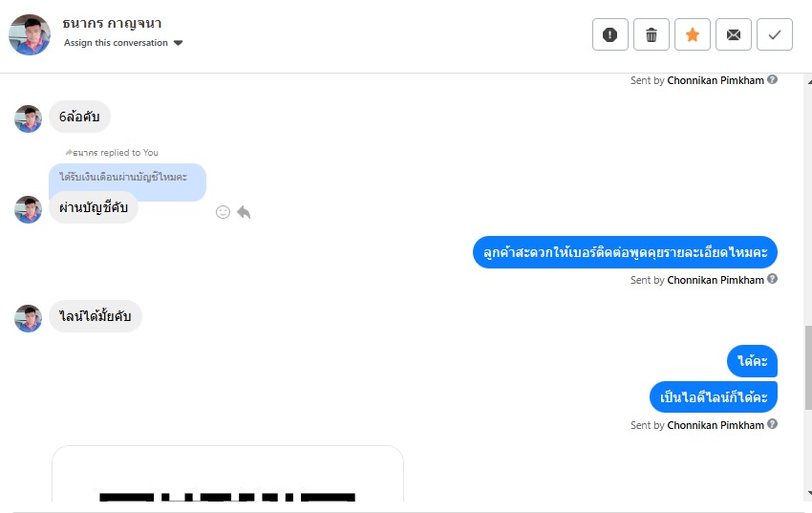Screen dimensions: 812x513
Task: Open ธนากร กาญจนา profile picture in header
Action: pos(30,34)
